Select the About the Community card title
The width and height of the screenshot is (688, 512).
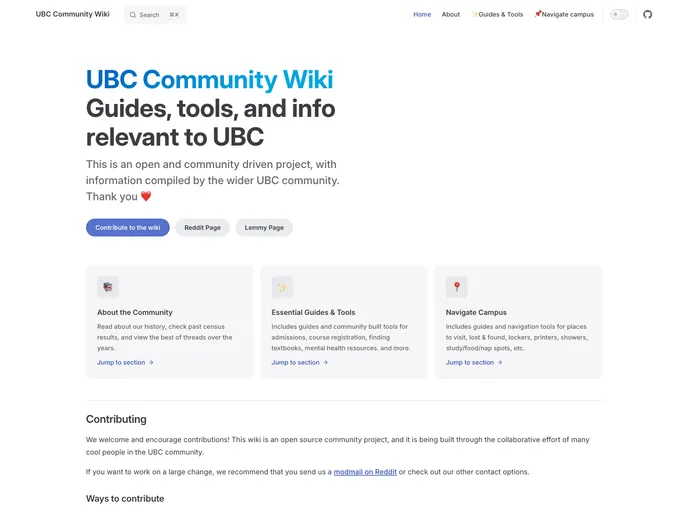click(x=135, y=312)
